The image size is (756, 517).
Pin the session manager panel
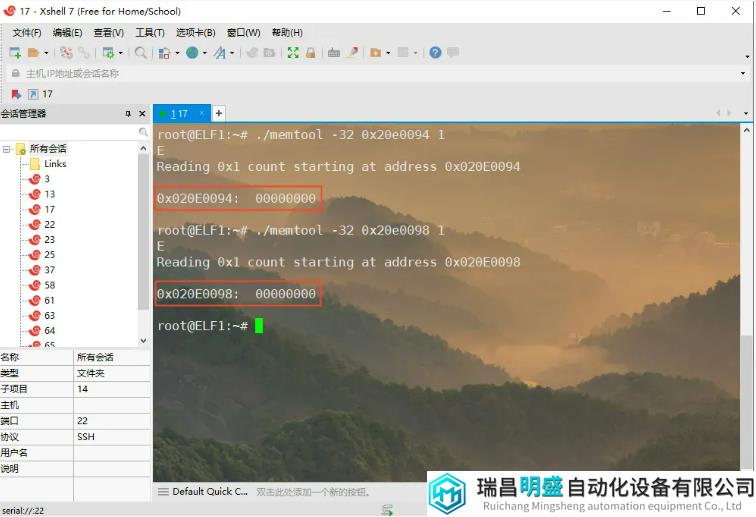pyautogui.click(x=128, y=114)
